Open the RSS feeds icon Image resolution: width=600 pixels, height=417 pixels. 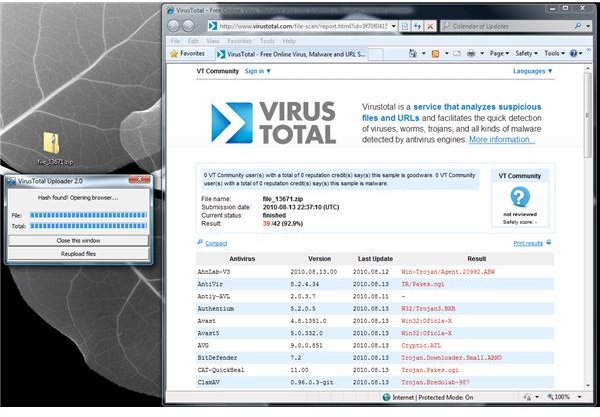[x=435, y=54]
